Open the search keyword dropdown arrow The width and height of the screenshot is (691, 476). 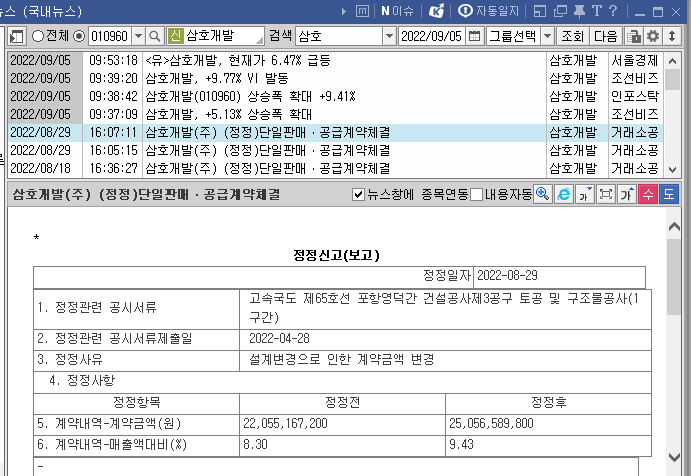389,36
